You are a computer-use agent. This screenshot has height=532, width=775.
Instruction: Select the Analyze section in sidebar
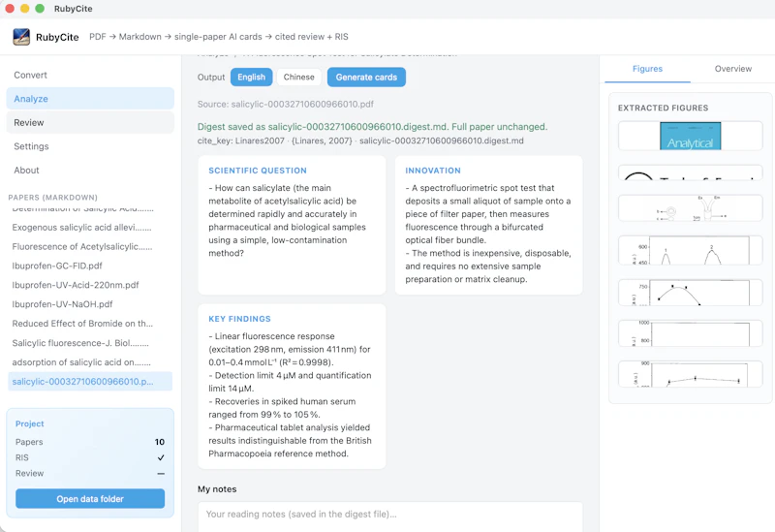point(90,99)
